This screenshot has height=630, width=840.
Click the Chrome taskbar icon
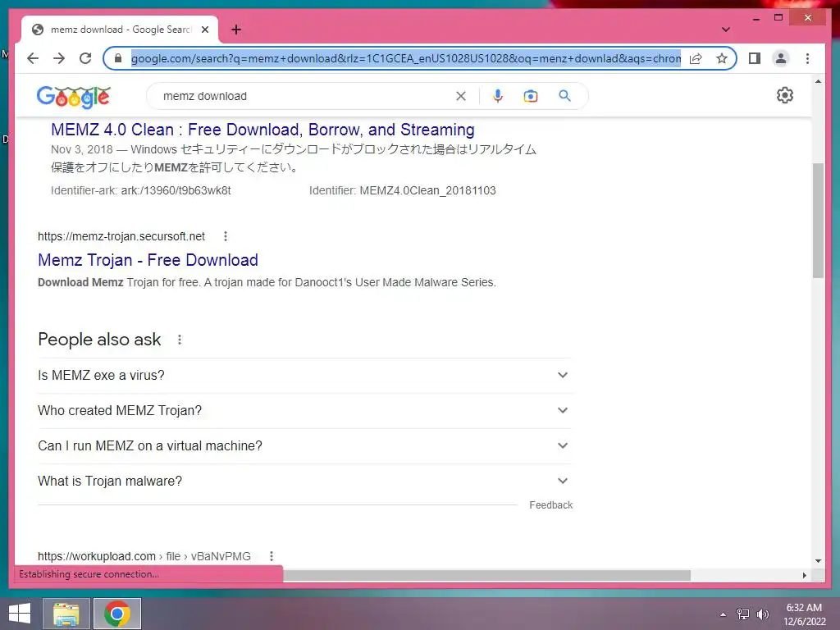coord(117,614)
